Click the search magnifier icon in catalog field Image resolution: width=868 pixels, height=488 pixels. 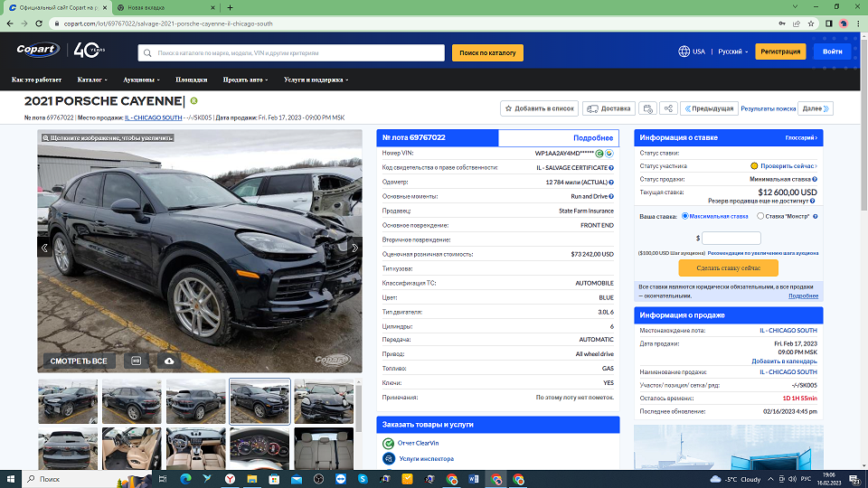147,53
